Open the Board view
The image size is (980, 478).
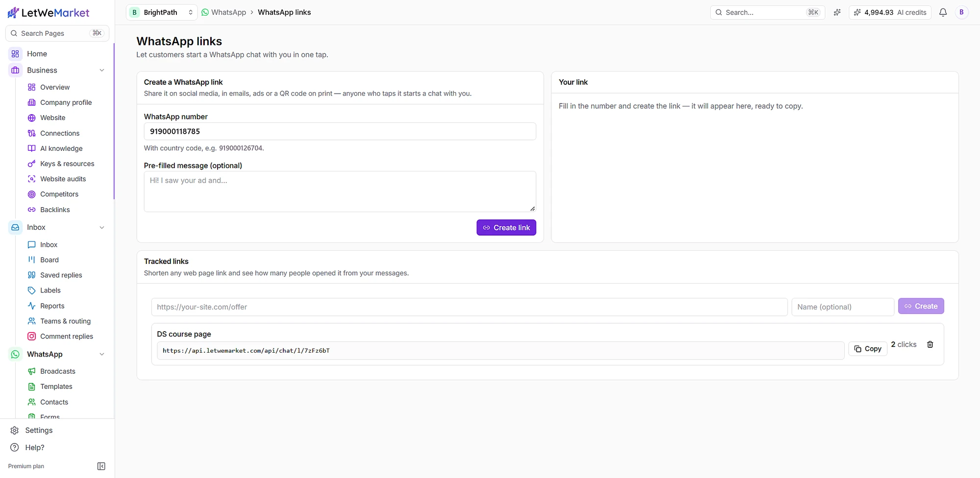click(x=49, y=260)
